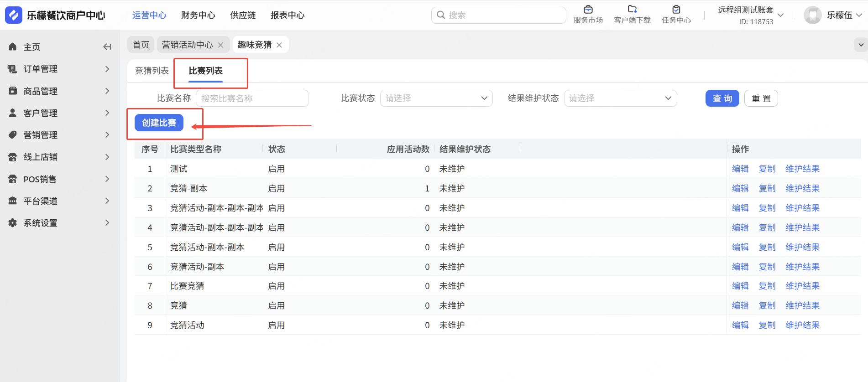
Task: Open 维护结果 for the 测试 row
Action: (x=803, y=169)
